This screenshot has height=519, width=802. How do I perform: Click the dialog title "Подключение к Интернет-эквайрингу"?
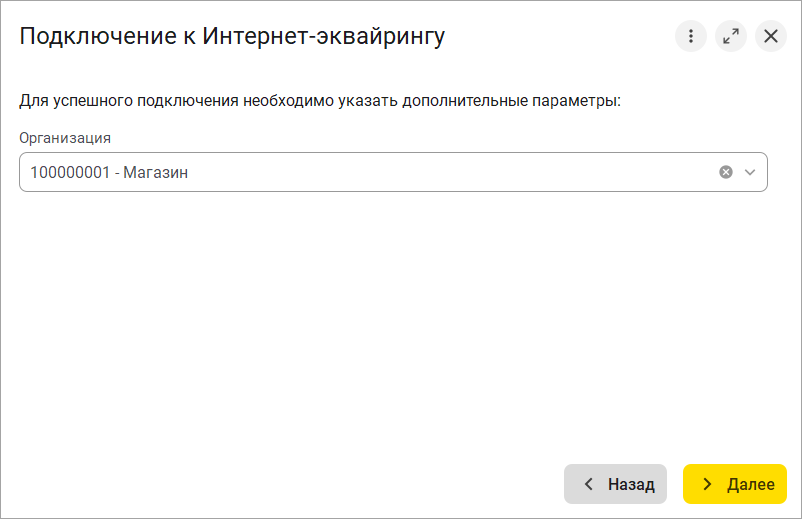click(x=232, y=37)
